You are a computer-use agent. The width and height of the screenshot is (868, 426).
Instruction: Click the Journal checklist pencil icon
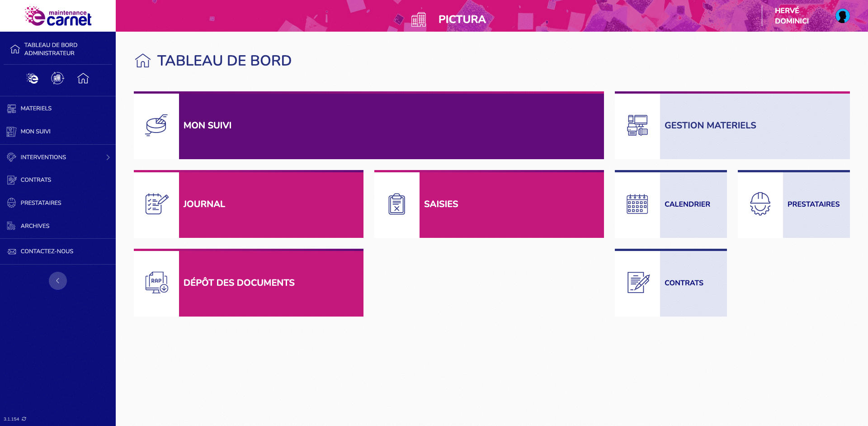(x=157, y=204)
